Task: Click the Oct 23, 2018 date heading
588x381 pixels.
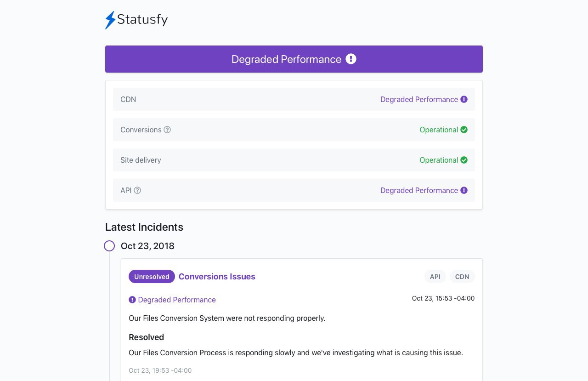Action: click(x=147, y=246)
